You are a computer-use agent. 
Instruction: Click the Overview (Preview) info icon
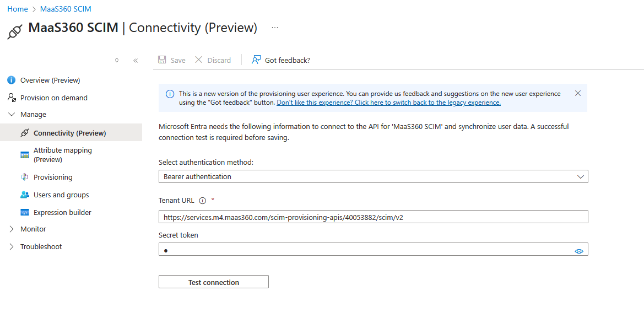pyautogui.click(x=11, y=80)
